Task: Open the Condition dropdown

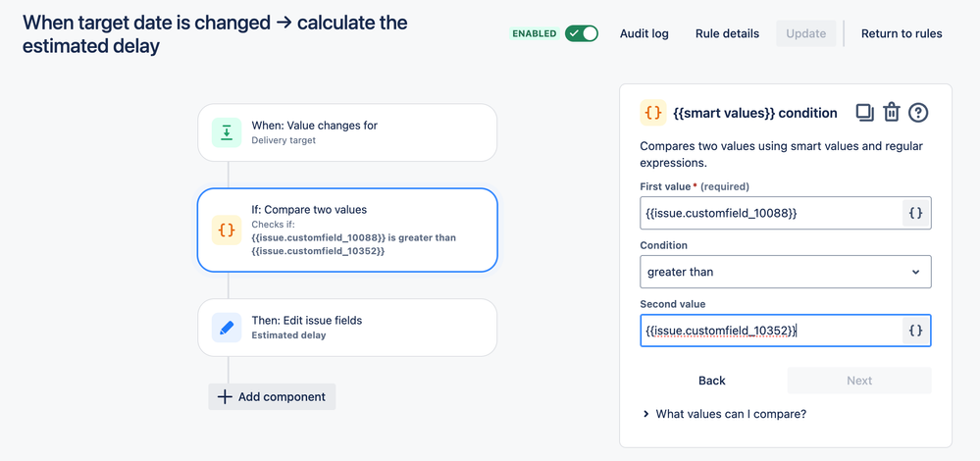Action: click(x=785, y=272)
